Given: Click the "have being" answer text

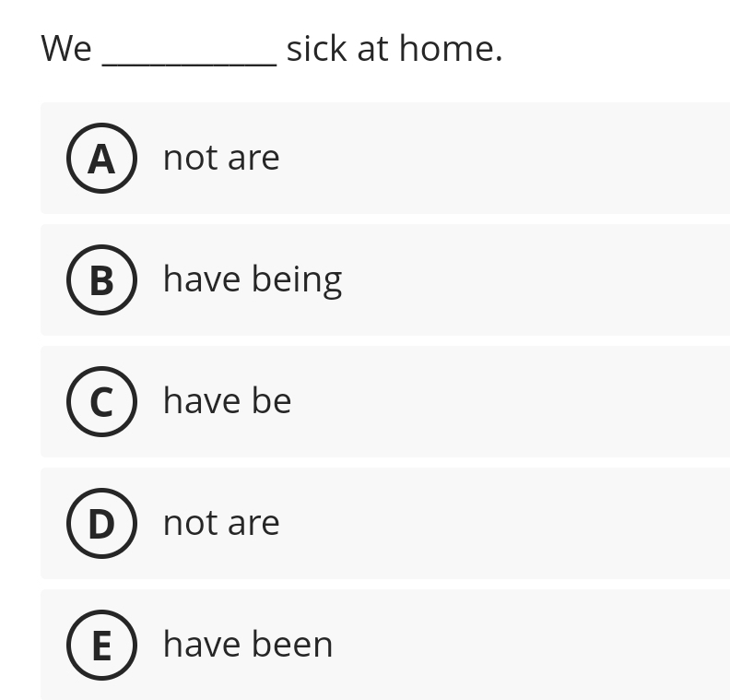Looking at the screenshot, I should point(252,279).
